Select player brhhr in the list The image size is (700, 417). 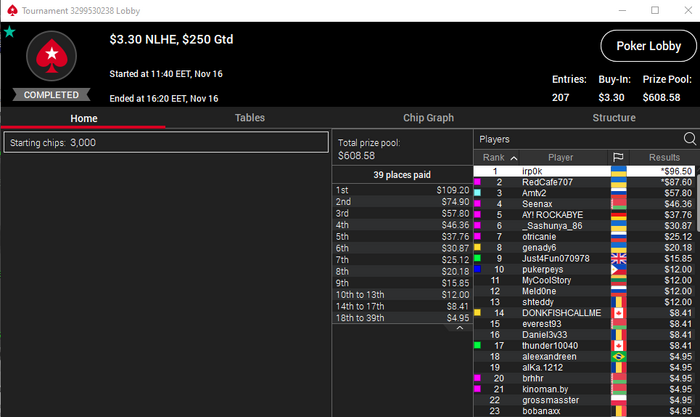click(x=584, y=379)
